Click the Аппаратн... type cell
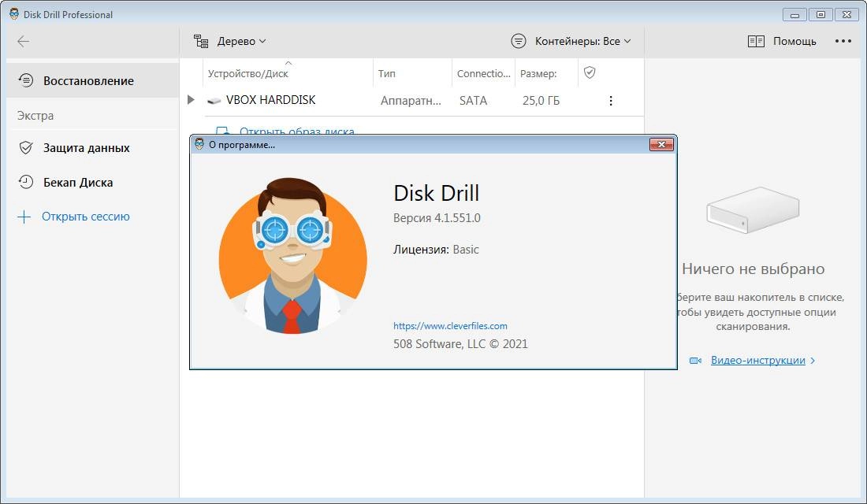Image resolution: width=867 pixels, height=504 pixels. [x=411, y=101]
